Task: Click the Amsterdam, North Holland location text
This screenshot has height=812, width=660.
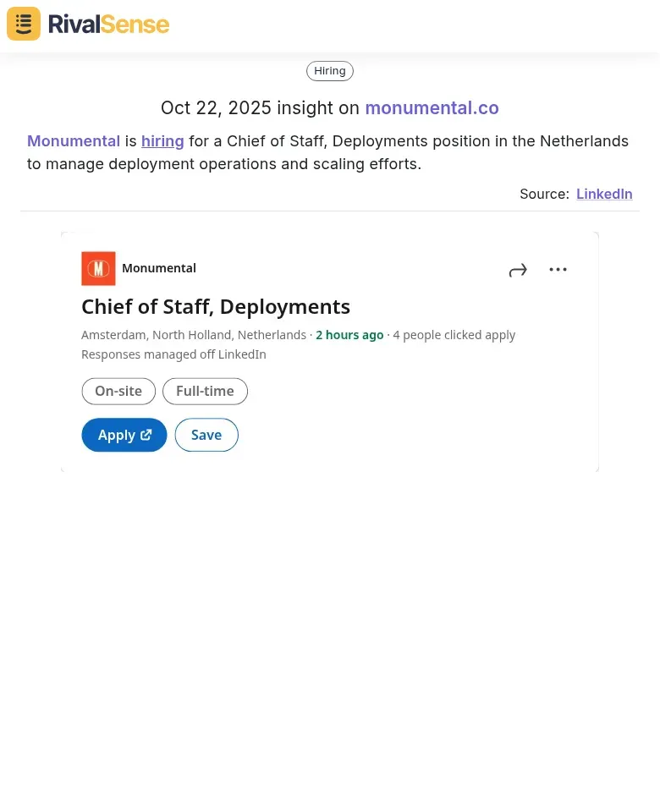Action: (x=194, y=335)
